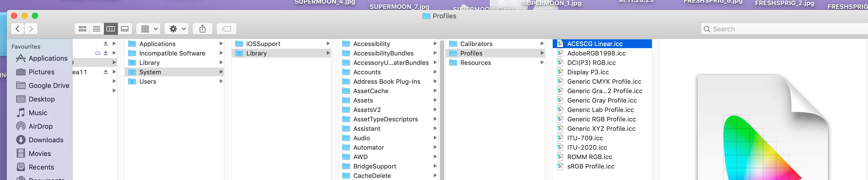The width and height of the screenshot is (868, 180).
Task: Select Display P3.icc file
Action: click(x=602, y=72)
